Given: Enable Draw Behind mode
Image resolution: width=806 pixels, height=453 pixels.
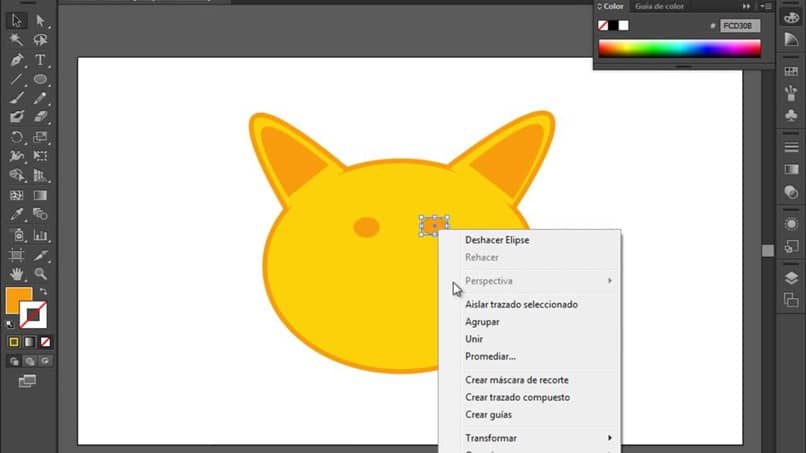Looking at the screenshot, I should point(30,361).
